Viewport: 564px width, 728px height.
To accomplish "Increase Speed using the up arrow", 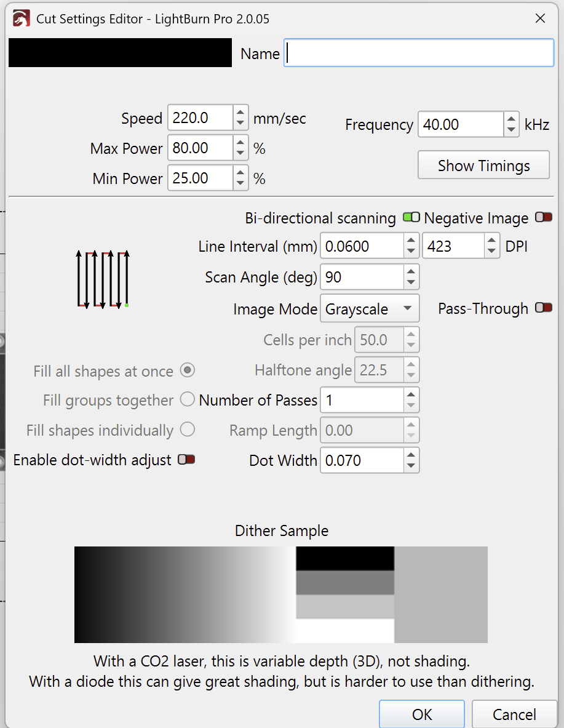I will pos(240,112).
